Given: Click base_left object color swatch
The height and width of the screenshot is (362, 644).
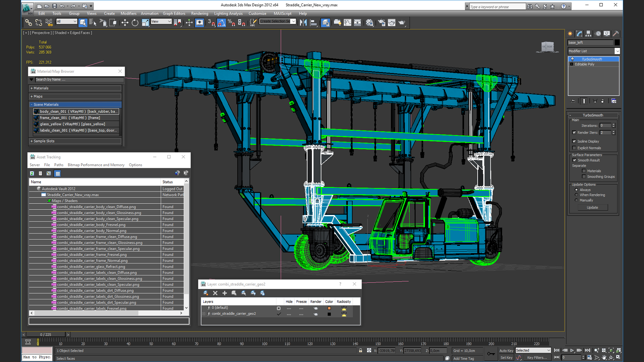Looking at the screenshot, I should [x=617, y=43].
